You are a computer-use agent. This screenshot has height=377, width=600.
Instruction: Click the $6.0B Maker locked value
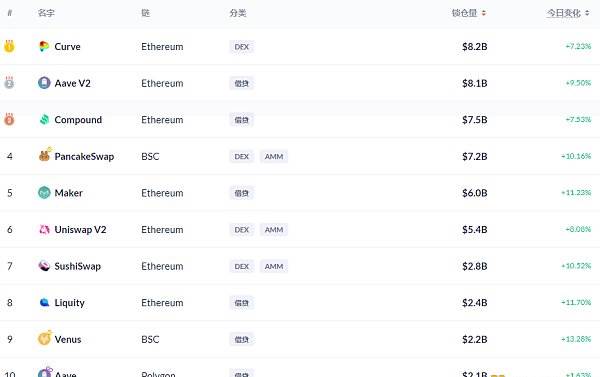click(474, 193)
